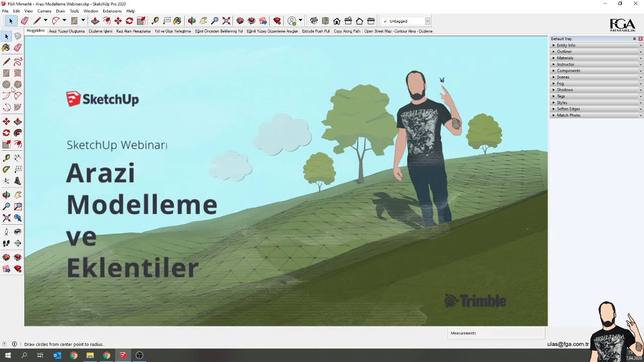This screenshot has height=362, width=644.
Task: Switch to Iso view house icon
Action: (314, 21)
